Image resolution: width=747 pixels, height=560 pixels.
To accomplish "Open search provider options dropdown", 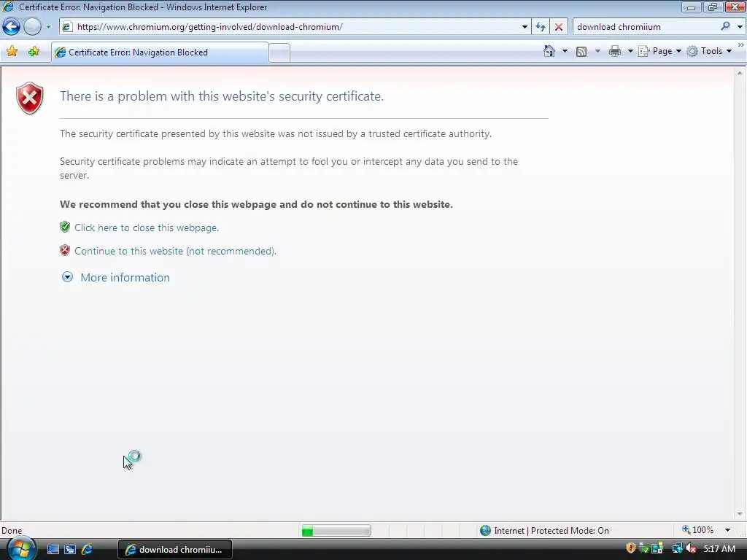I will coord(740,27).
